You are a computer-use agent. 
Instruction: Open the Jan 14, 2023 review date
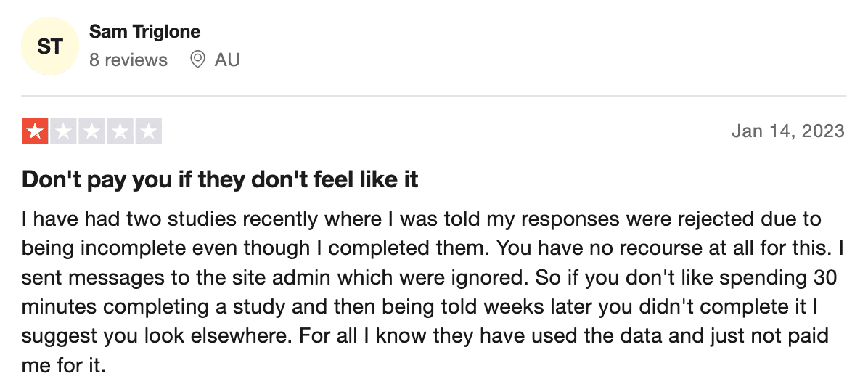pyautogui.click(x=788, y=131)
